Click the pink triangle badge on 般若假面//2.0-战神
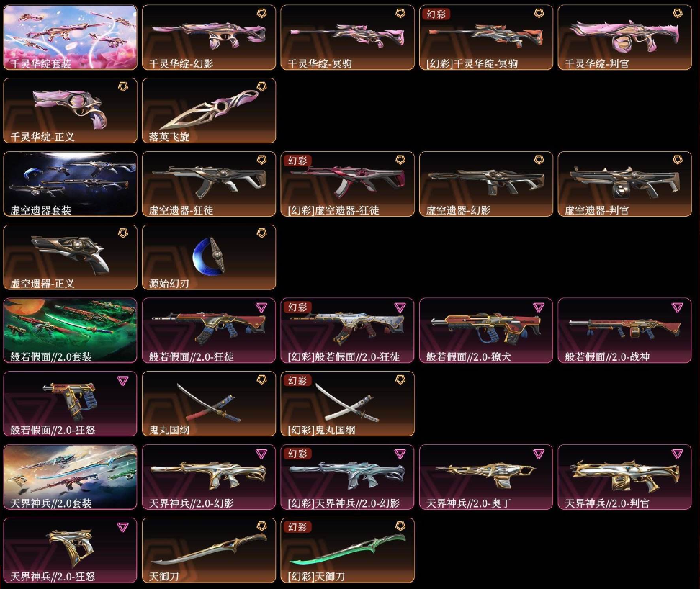Screen dimensions: 700x589 click(x=678, y=307)
